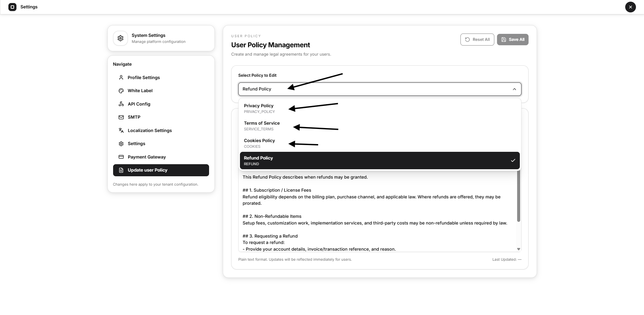644x315 pixels.
Task: Click the Profile Settings person icon
Action: (121, 77)
